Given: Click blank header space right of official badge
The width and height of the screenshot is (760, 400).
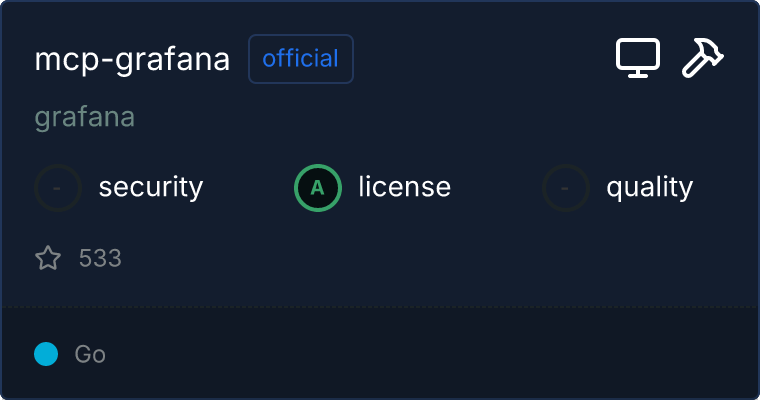Looking at the screenshot, I should [x=480, y=59].
